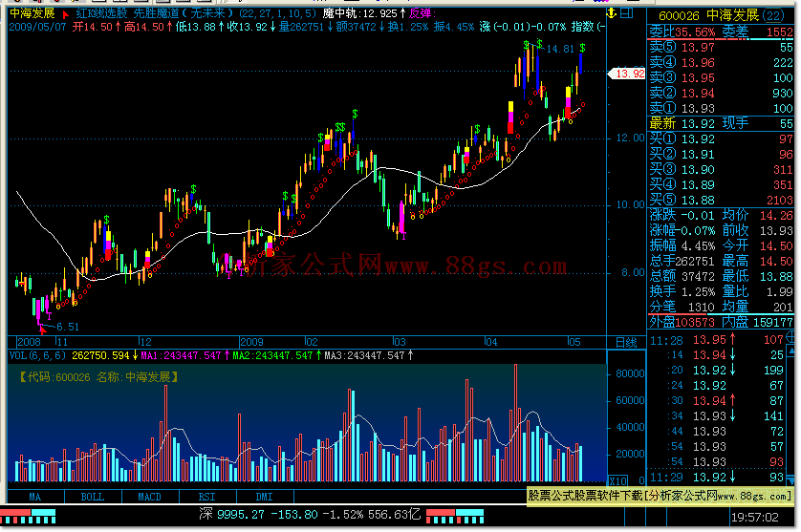Click the 换手 1.25% turnover value
The height and width of the screenshot is (532, 801).
[x=682, y=291]
